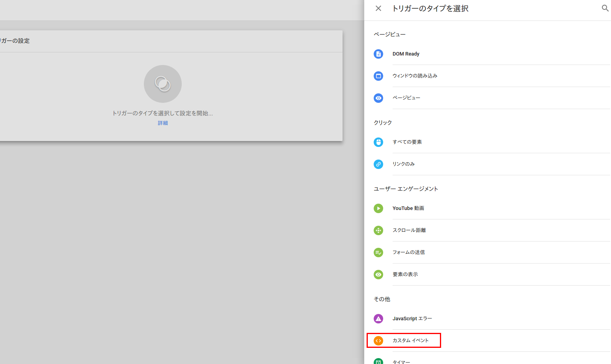Click the YouTube 動画 play icon
This screenshot has height=364, width=611.
[x=378, y=208]
